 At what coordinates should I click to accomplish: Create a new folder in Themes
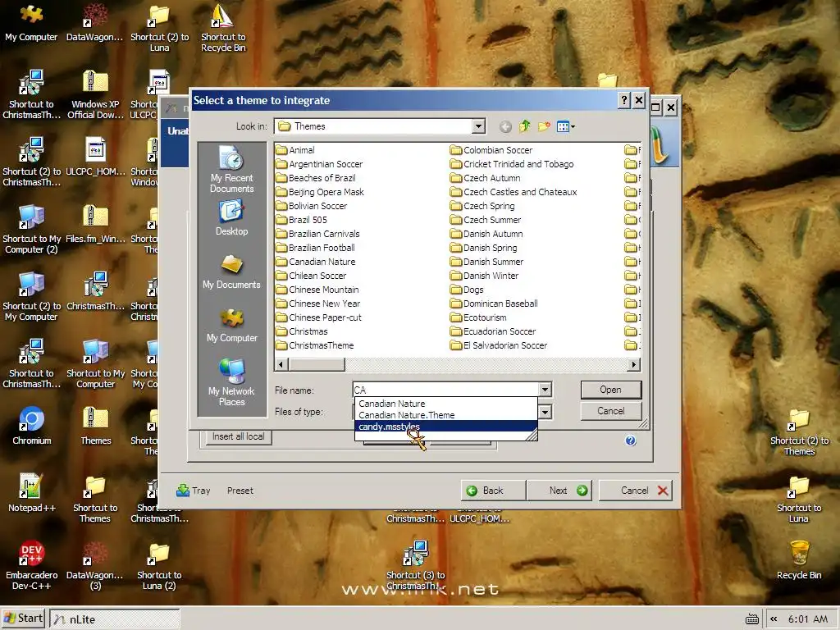[x=544, y=126]
